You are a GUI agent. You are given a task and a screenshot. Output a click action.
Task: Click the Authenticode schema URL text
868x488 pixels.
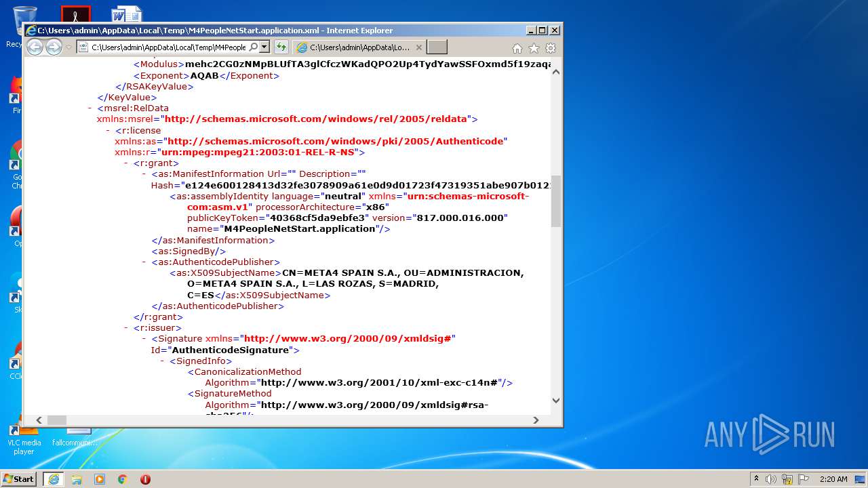click(336, 141)
